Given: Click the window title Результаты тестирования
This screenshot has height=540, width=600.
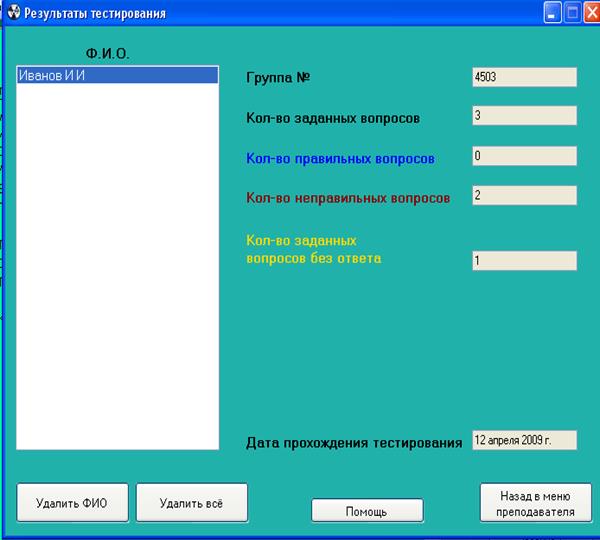Looking at the screenshot, I should coord(95,13).
